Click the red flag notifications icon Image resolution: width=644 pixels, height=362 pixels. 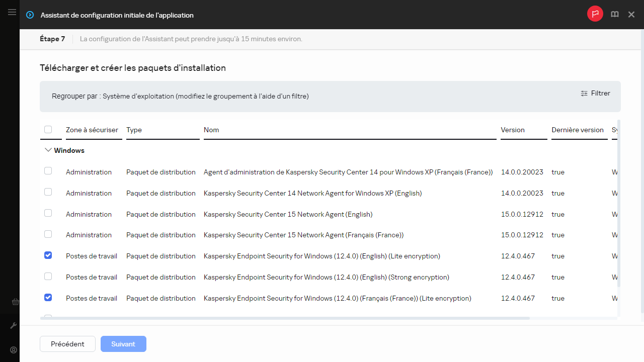pos(595,15)
